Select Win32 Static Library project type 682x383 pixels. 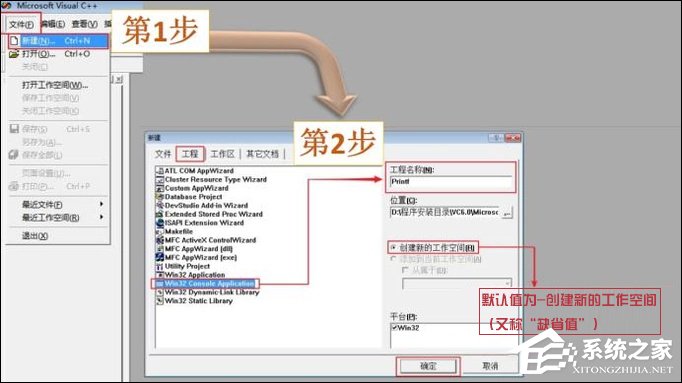click(x=198, y=301)
